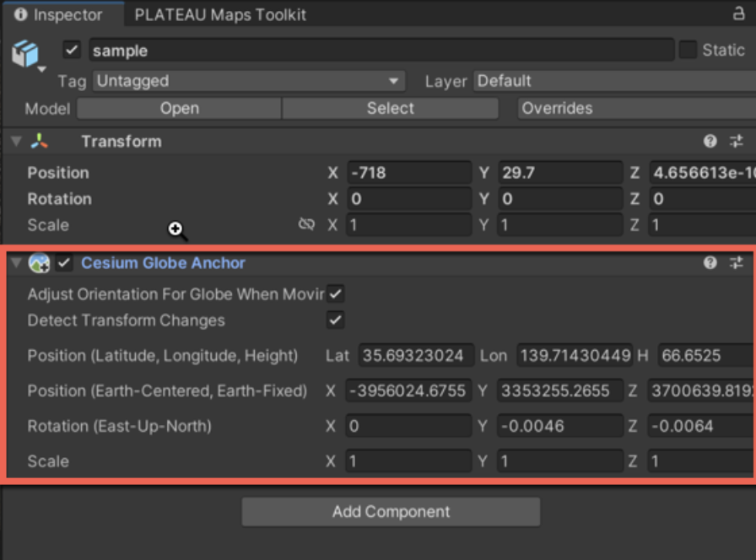Toggle the sample object active checkbox
This screenshot has width=756, height=560.
[x=72, y=50]
